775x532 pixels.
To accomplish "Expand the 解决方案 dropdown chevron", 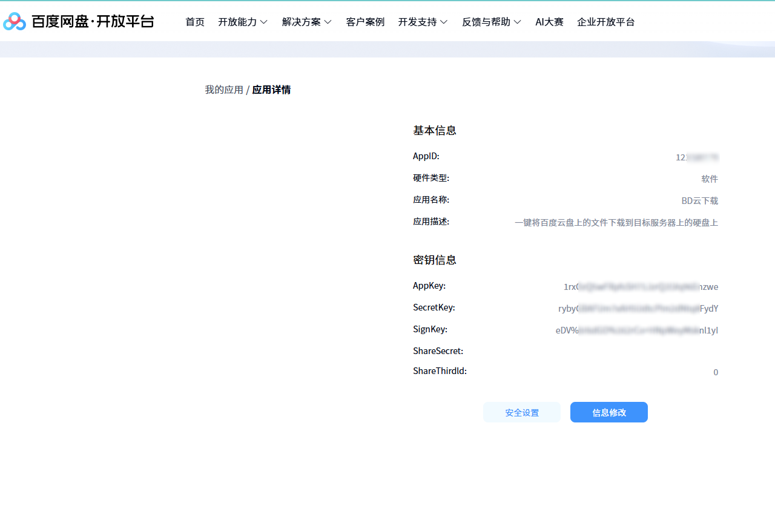I will (x=329, y=22).
